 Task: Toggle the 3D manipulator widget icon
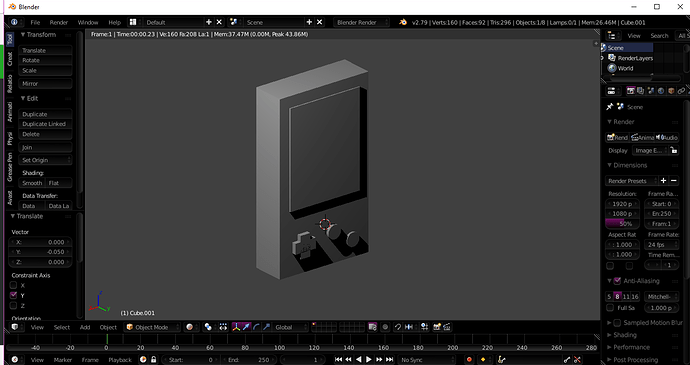click(236, 327)
